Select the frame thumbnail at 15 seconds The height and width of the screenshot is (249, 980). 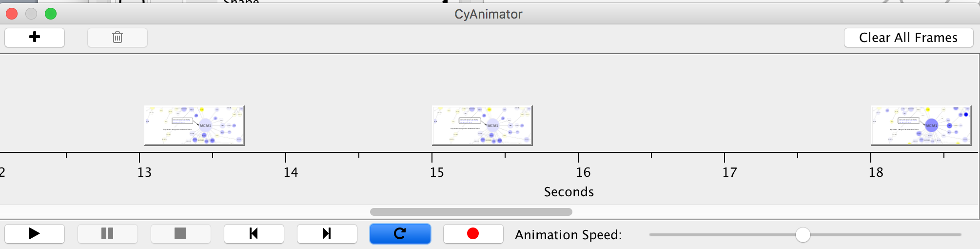click(x=482, y=125)
